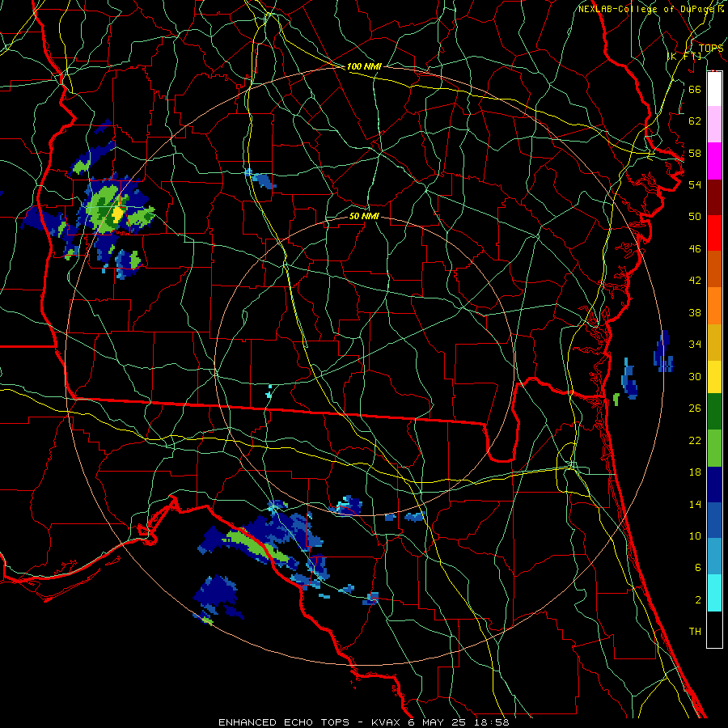The width and height of the screenshot is (728, 728).
Task: Click the "18" legend value
Action: point(695,472)
